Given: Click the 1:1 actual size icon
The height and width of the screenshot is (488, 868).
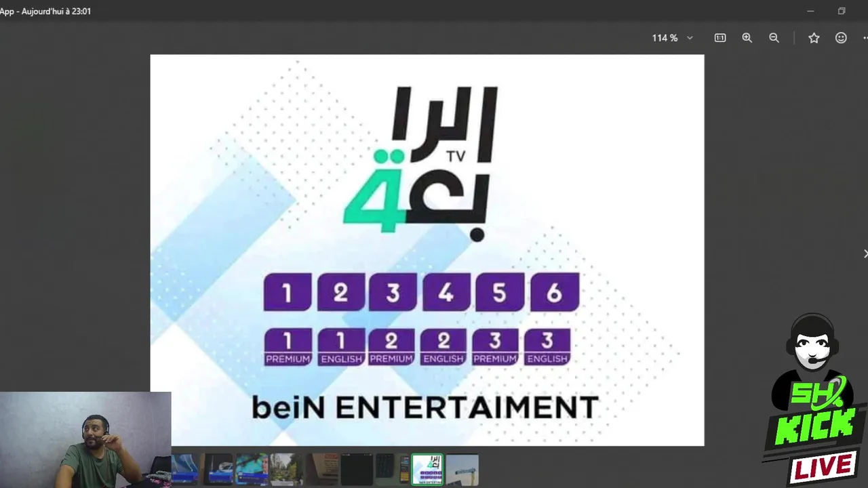Looking at the screenshot, I should pyautogui.click(x=720, y=38).
